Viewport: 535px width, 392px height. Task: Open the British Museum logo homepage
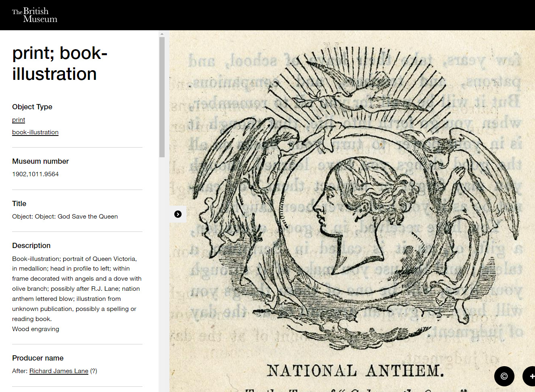[x=34, y=15]
